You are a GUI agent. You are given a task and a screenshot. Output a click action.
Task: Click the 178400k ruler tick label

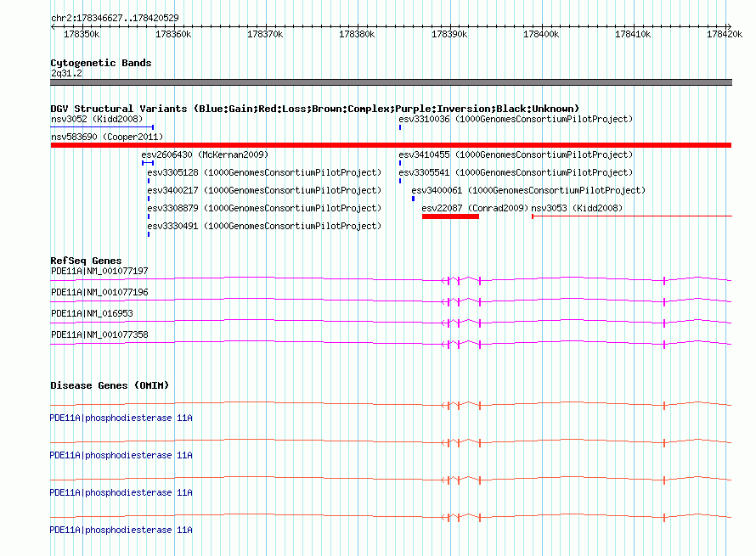(x=541, y=34)
